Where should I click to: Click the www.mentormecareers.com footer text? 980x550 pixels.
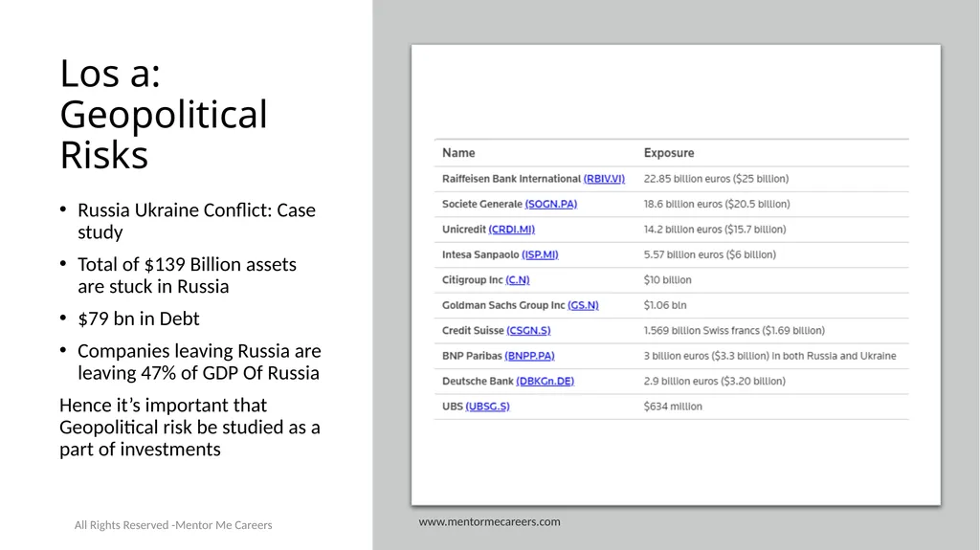tap(489, 521)
